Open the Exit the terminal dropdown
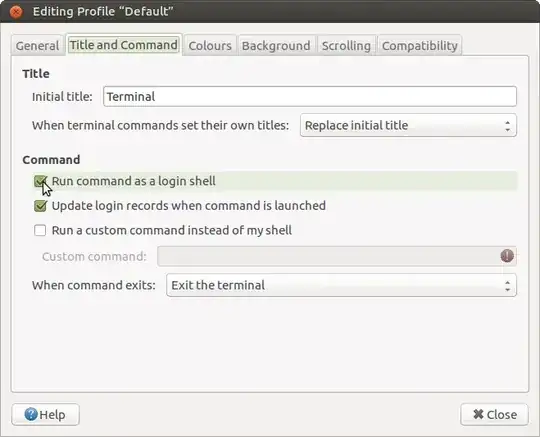Image resolution: width=540 pixels, height=437 pixels. pyautogui.click(x=341, y=285)
